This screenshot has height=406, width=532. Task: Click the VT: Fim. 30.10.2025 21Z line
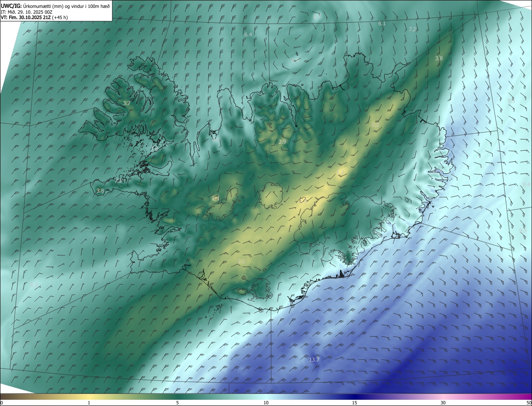[34, 17]
